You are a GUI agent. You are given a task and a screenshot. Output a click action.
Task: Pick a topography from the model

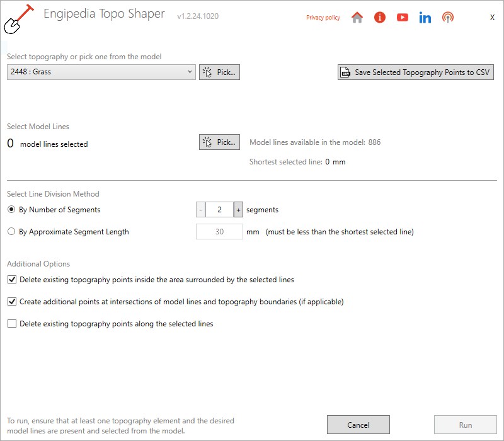pos(219,72)
